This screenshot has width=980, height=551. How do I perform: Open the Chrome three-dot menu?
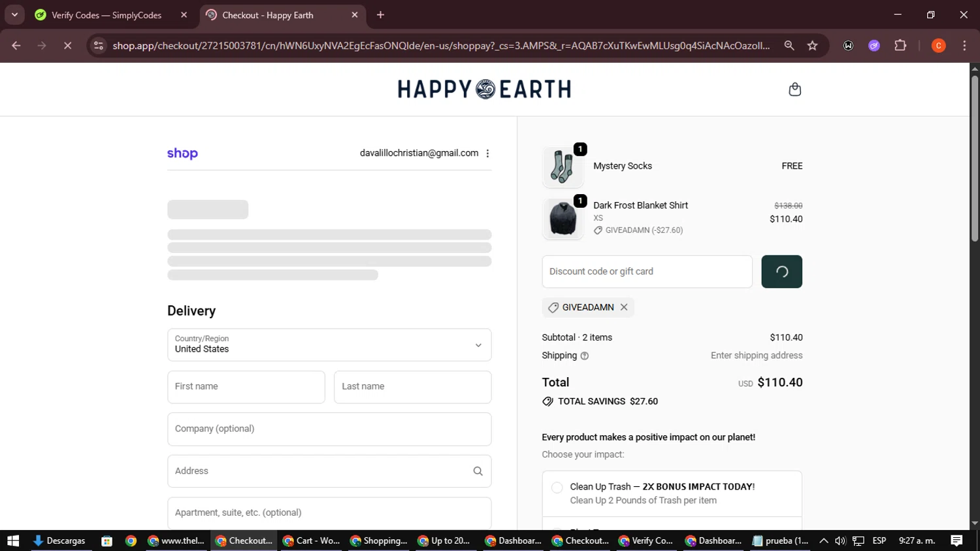pos(964,46)
